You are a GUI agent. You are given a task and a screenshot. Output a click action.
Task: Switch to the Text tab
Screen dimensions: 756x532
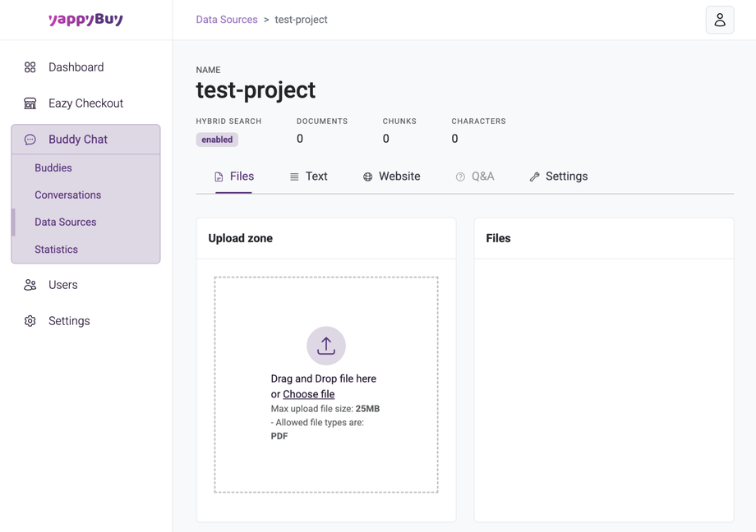point(309,177)
